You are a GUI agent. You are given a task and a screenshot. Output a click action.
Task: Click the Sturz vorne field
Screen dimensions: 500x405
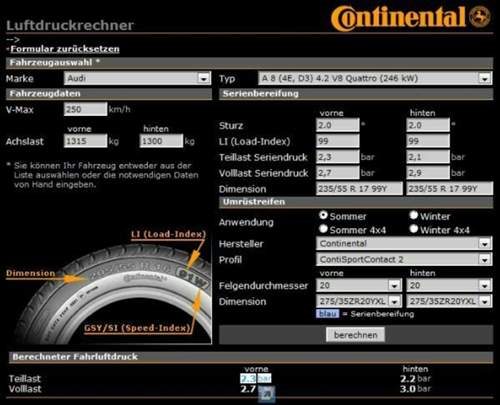tap(338, 125)
